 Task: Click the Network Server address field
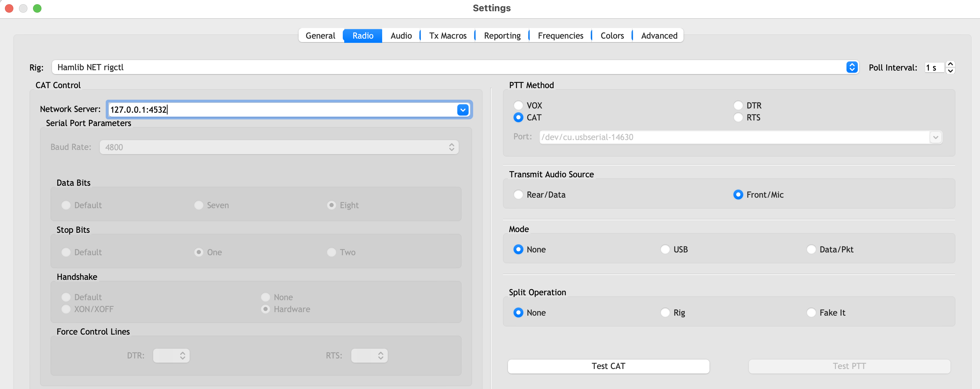pos(282,110)
